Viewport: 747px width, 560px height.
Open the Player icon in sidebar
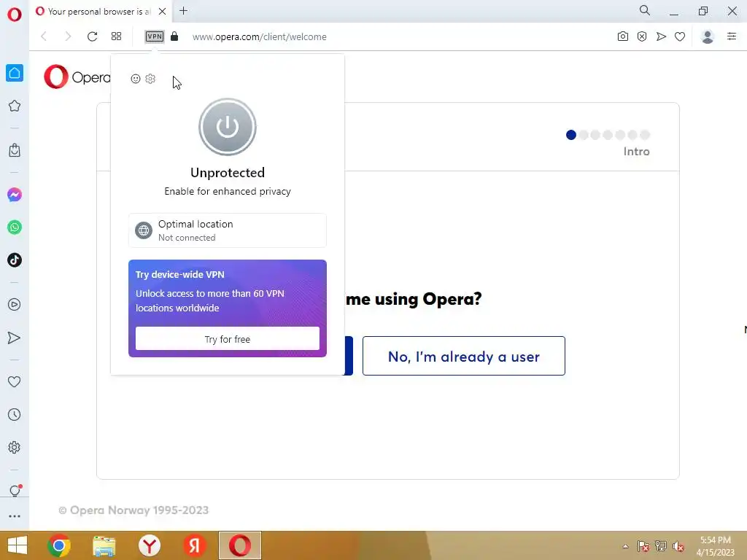coord(15,305)
